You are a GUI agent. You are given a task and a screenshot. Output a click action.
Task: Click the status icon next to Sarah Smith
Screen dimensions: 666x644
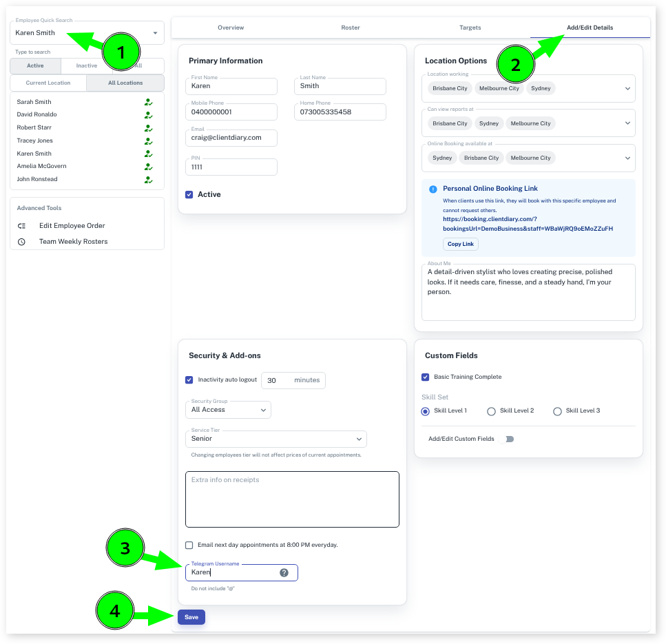coord(148,102)
